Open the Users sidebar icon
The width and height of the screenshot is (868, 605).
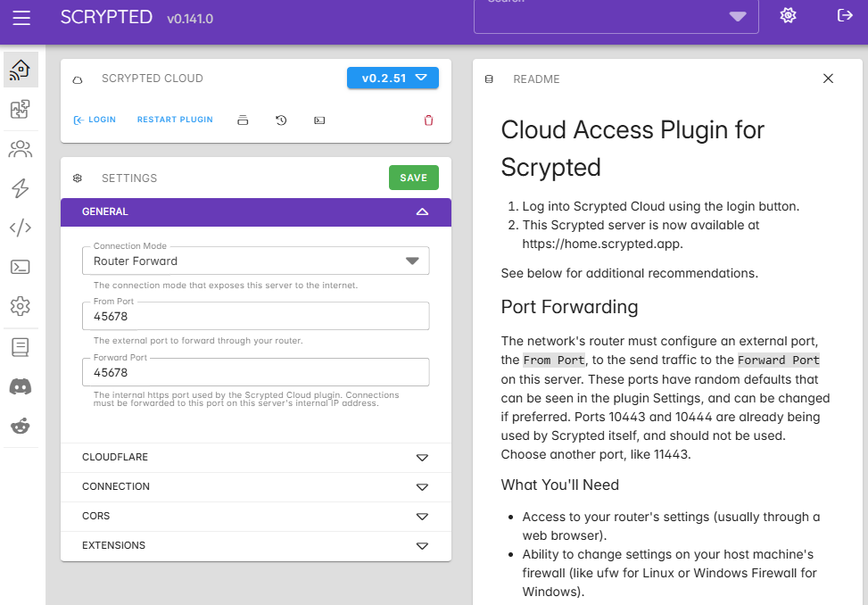pyautogui.click(x=20, y=149)
